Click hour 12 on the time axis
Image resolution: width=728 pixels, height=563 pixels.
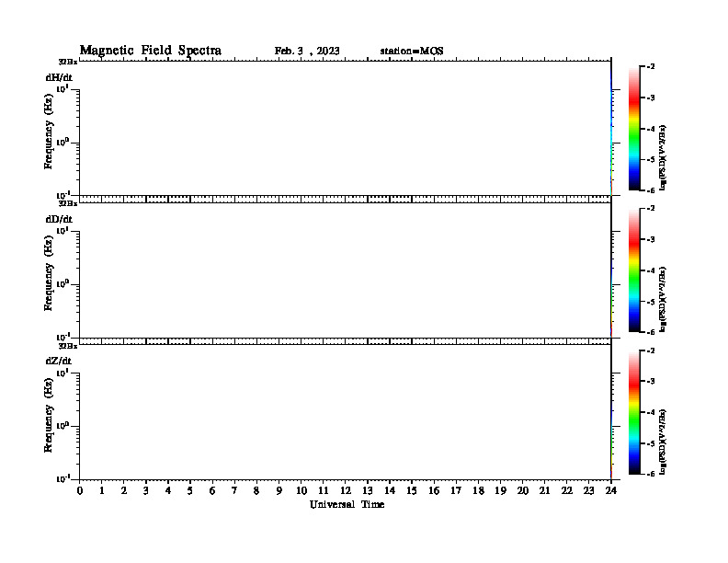click(x=346, y=491)
